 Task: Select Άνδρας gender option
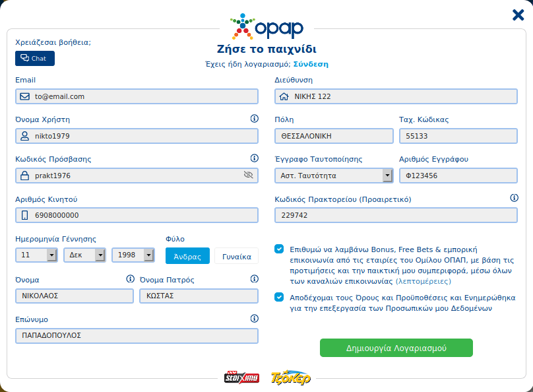[187, 256]
